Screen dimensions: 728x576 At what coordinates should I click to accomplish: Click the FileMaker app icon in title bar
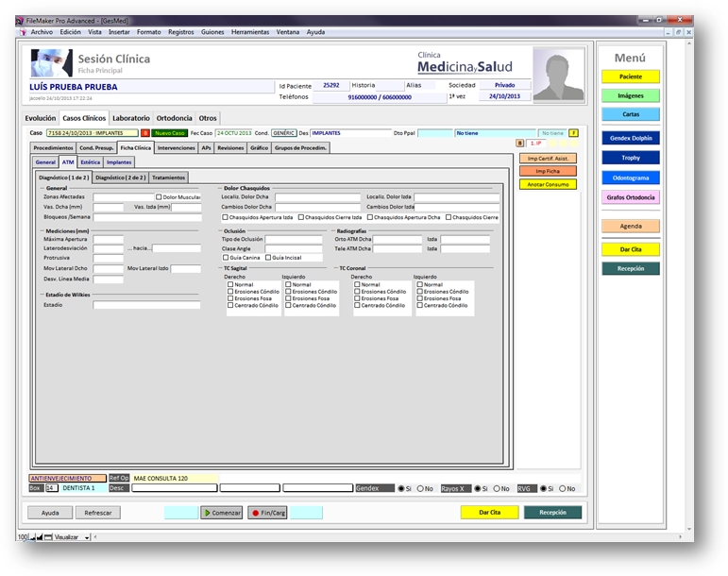coord(20,21)
